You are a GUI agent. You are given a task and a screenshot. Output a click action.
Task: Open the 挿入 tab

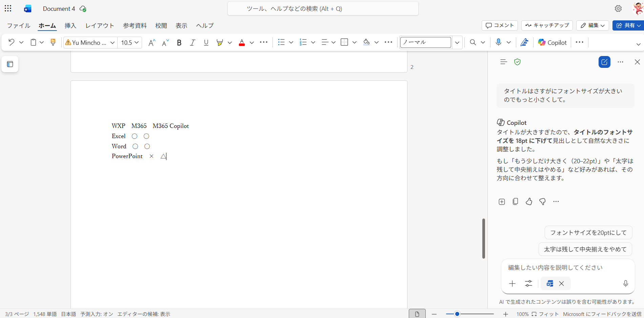[71, 25]
